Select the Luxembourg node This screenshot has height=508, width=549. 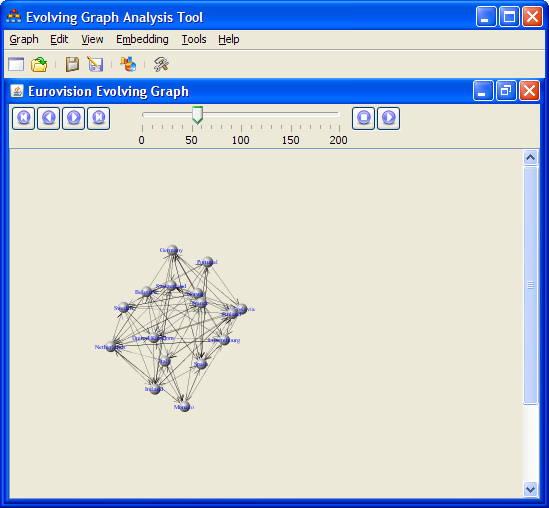224,340
